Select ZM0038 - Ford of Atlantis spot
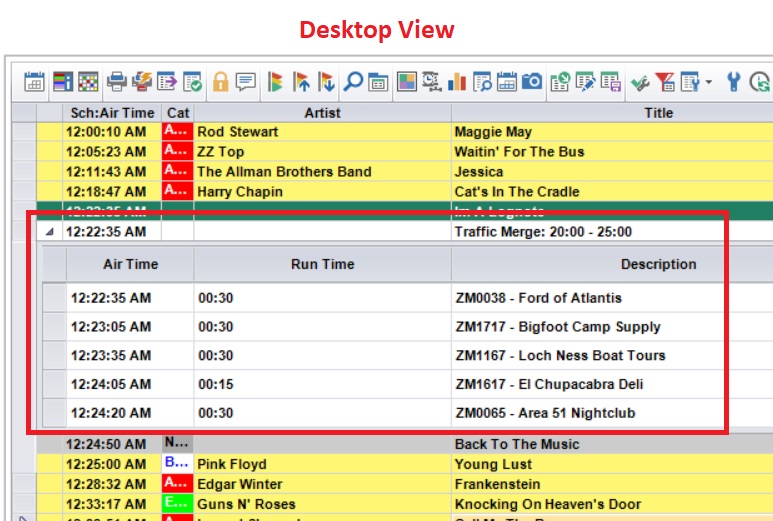 [612, 298]
